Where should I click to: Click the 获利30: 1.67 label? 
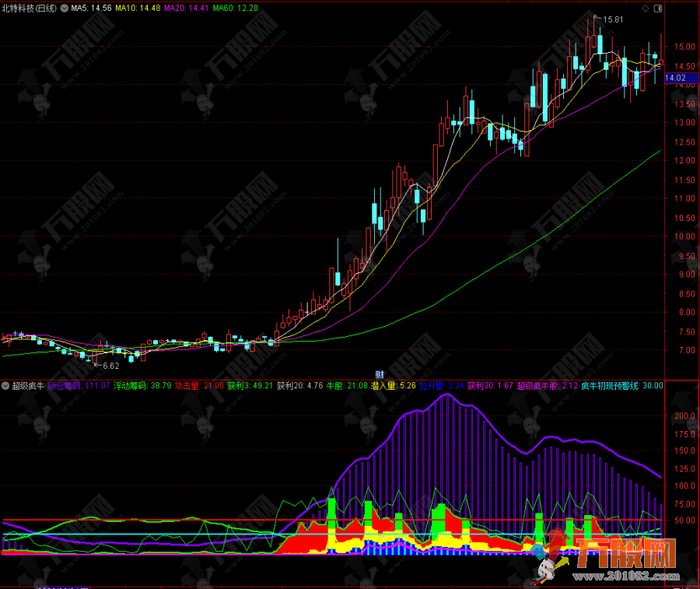point(490,386)
